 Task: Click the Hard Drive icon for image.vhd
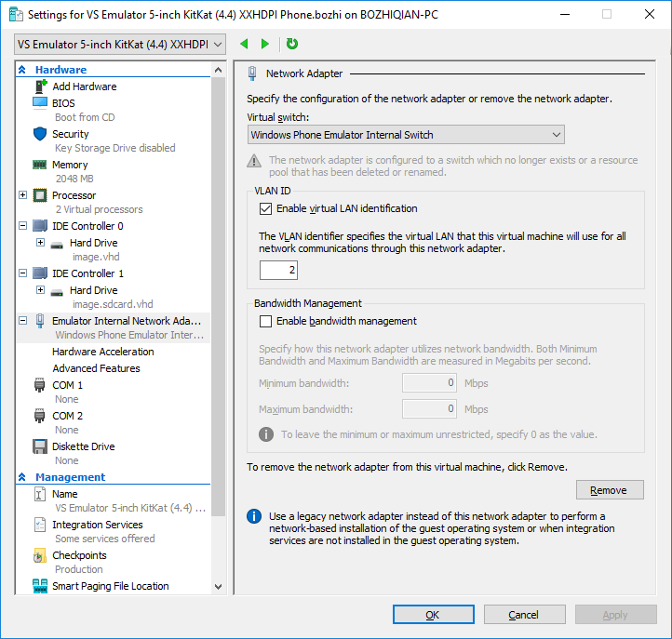(57, 245)
